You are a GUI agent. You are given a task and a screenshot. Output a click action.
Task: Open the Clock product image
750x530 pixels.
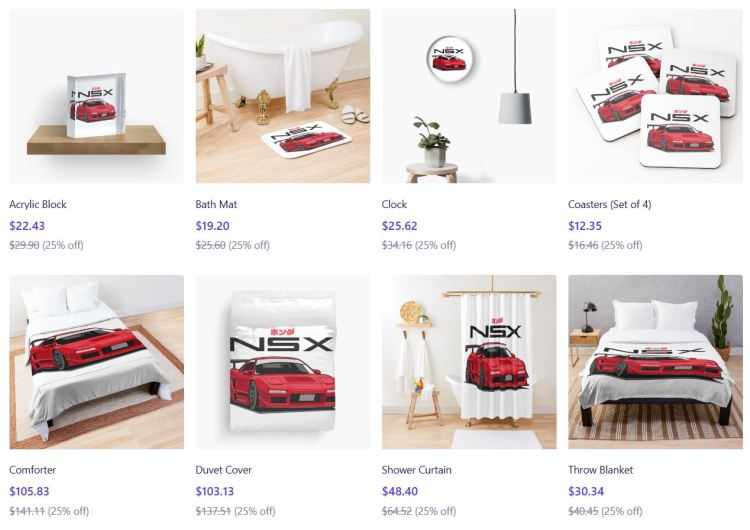469,96
